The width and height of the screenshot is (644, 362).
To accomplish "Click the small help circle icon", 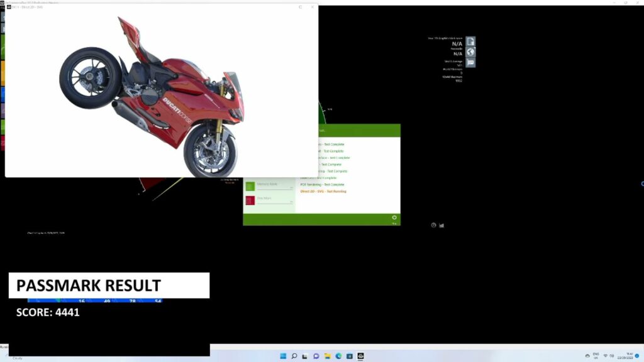I will point(433,225).
